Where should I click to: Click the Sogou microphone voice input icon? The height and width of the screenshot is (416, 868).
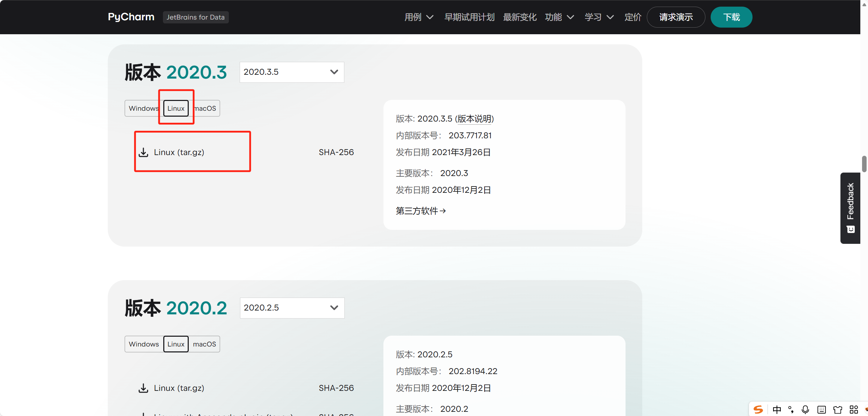tap(805, 409)
